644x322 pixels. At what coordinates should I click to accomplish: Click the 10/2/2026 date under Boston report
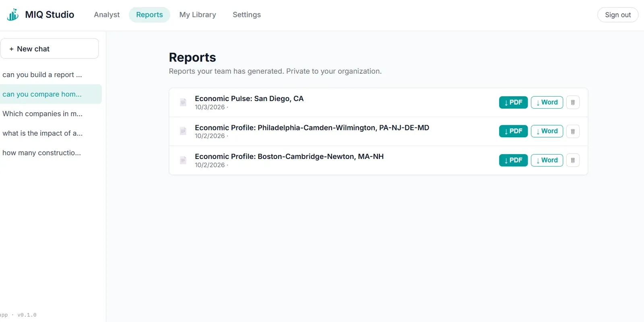[x=210, y=165]
